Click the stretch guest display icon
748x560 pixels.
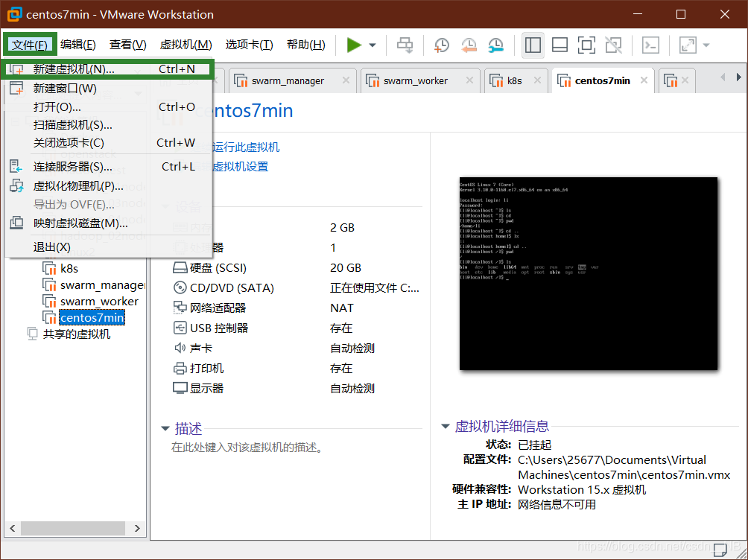coord(688,45)
